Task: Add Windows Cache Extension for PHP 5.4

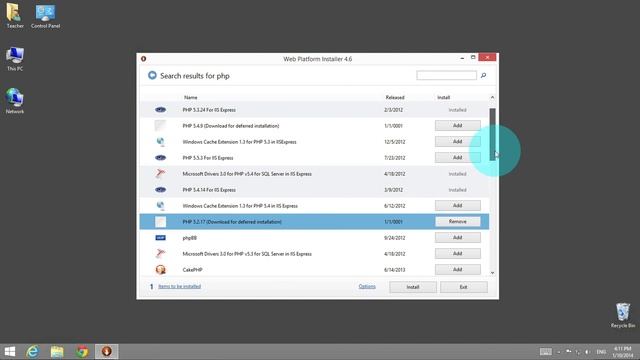Action: tap(458, 205)
